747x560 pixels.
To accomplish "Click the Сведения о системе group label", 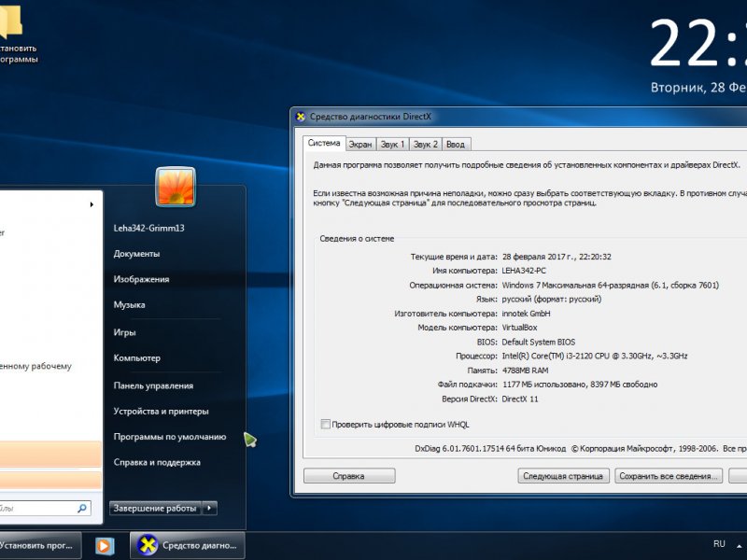I will [357, 239].
